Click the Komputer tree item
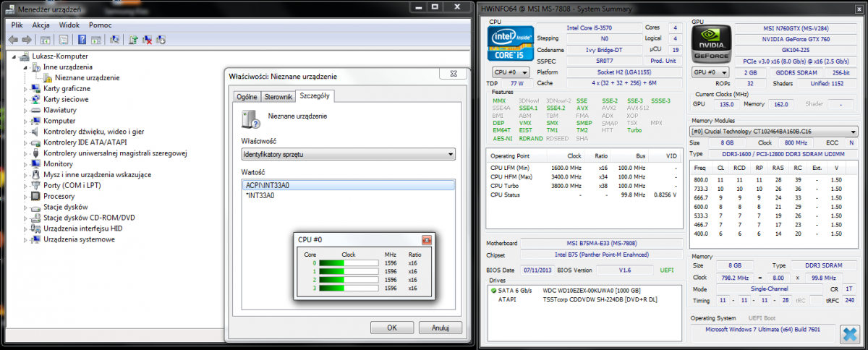The height and width of the screenshot is (350, 868). click(59, 121)
